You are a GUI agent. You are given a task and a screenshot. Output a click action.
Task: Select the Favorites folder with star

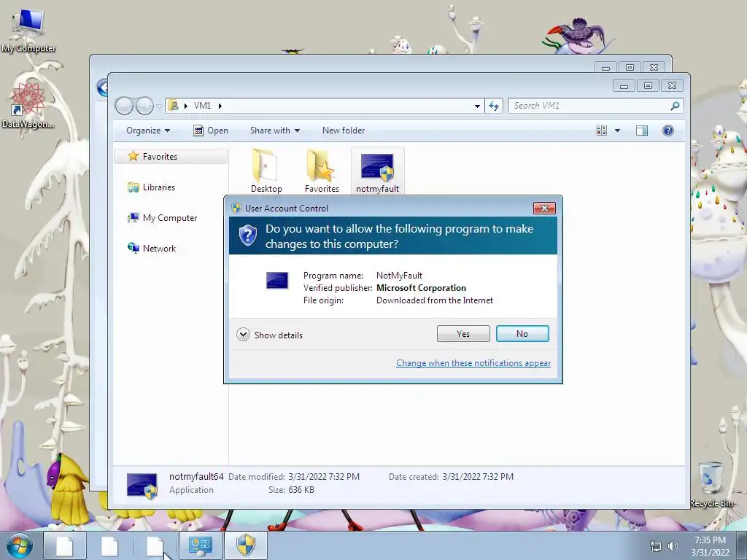pos(322,171)
